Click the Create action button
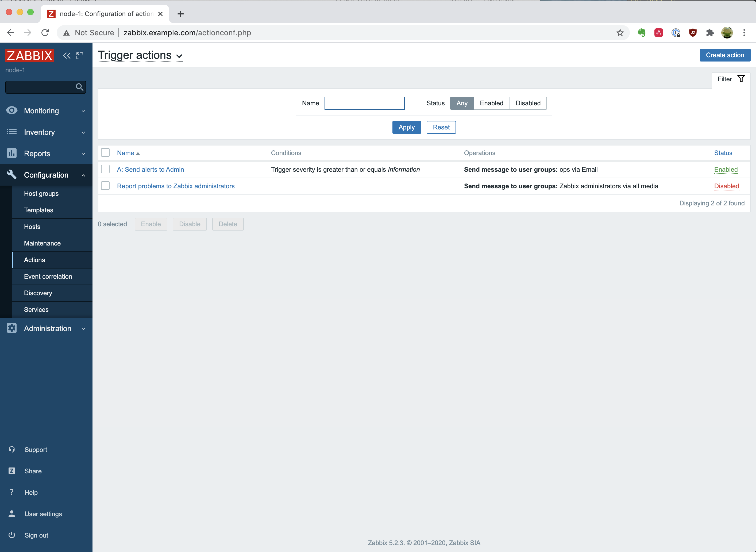756x552 pixels. tap(725, 55)
